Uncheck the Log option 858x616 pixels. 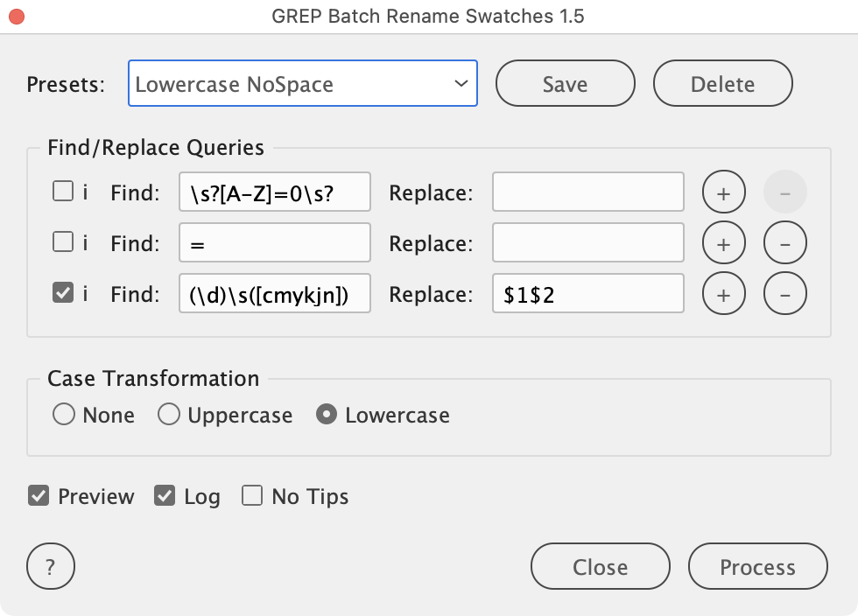pos(165,496)
